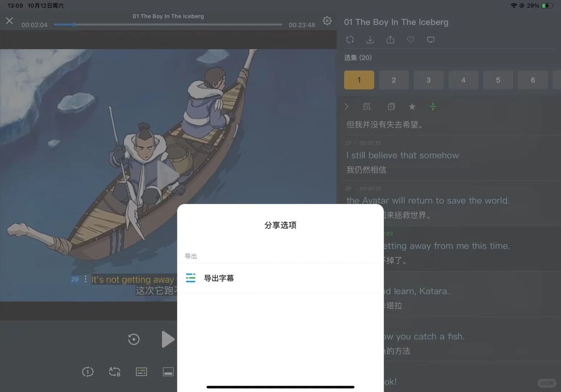561x392 pixels.
Task: Open the three-dot menu beside subtitle 29
Action: (86, 279)
